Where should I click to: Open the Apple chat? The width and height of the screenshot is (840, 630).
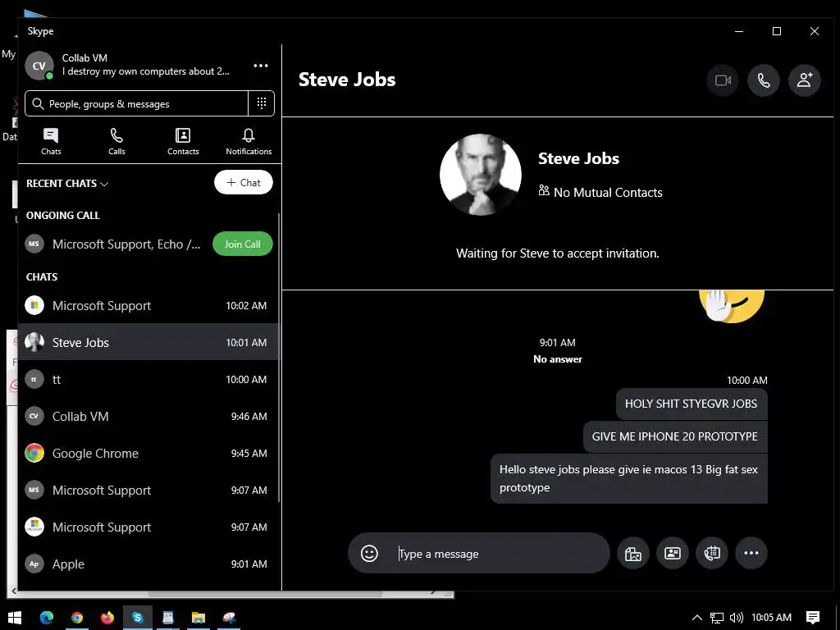click(148, 564)
